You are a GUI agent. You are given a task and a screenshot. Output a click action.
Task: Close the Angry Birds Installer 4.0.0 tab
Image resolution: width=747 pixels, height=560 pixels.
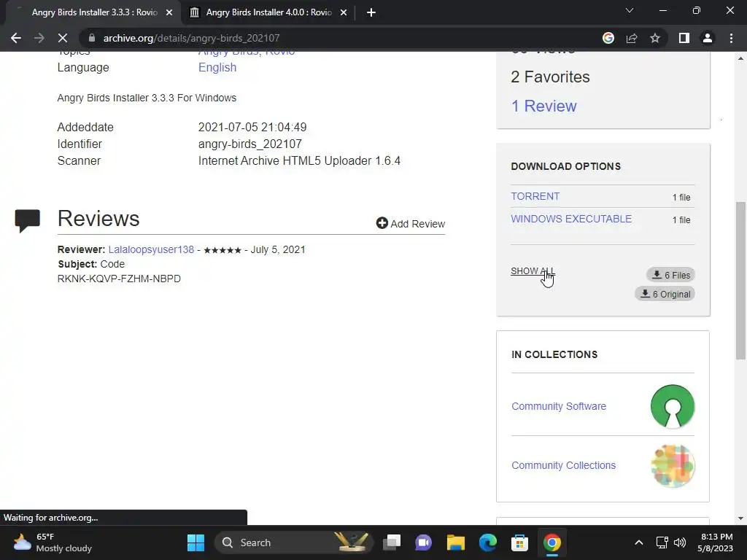(x=344, y=12)
